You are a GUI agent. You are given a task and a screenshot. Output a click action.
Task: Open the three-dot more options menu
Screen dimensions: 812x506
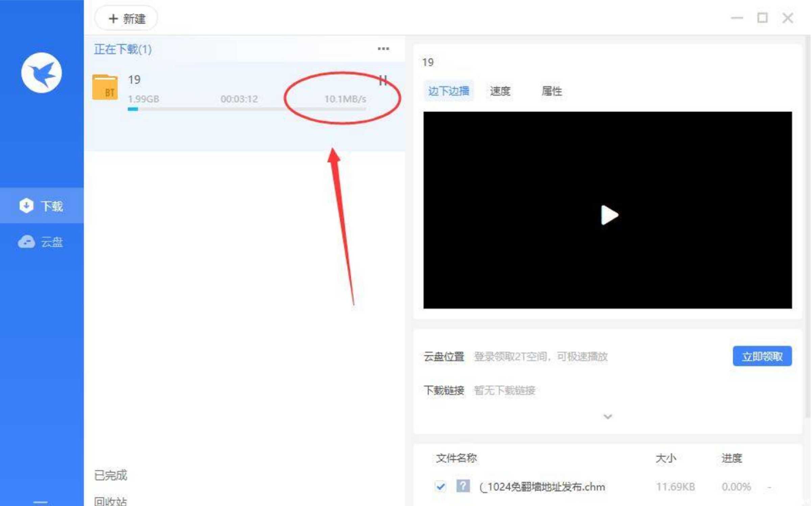point(383,49)
